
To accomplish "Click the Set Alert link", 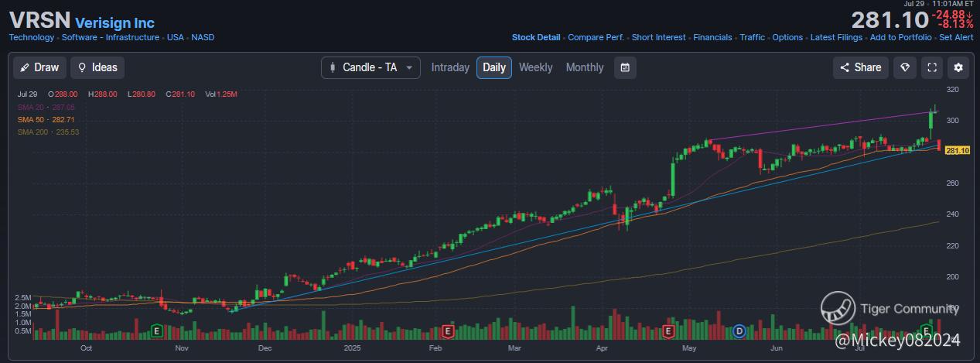I will (956, 37).
